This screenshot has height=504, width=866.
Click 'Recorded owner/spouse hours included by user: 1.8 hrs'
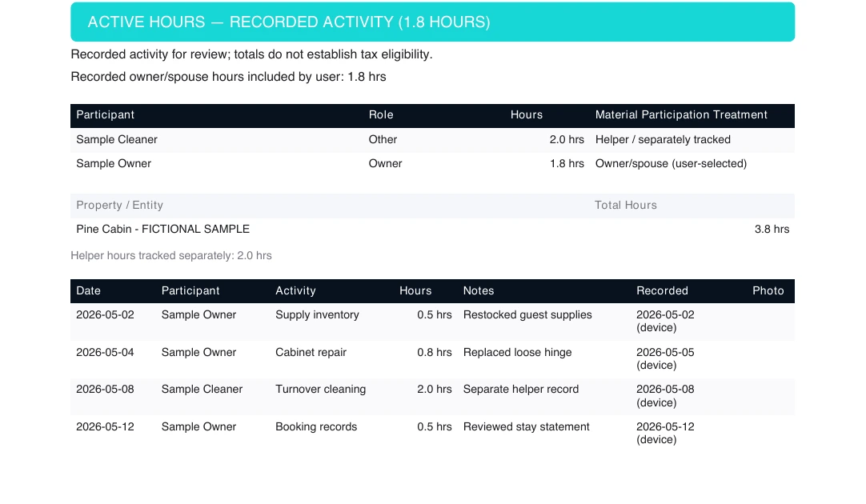(228, 77)
